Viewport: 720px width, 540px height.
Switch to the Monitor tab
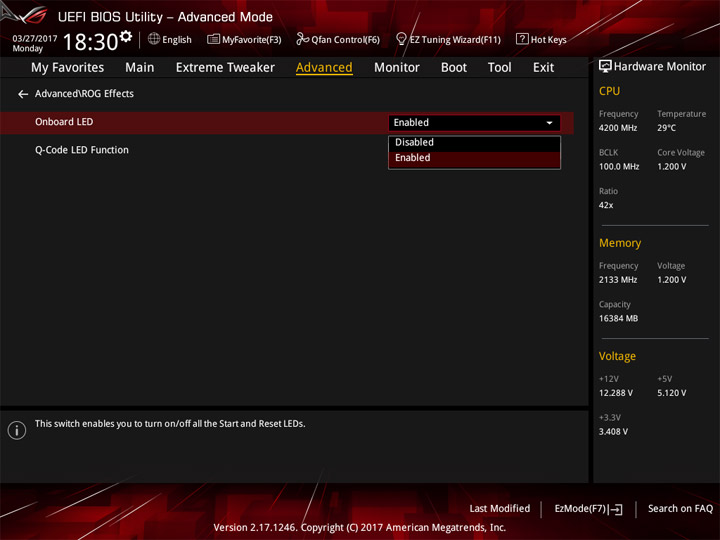coord(397,68)
